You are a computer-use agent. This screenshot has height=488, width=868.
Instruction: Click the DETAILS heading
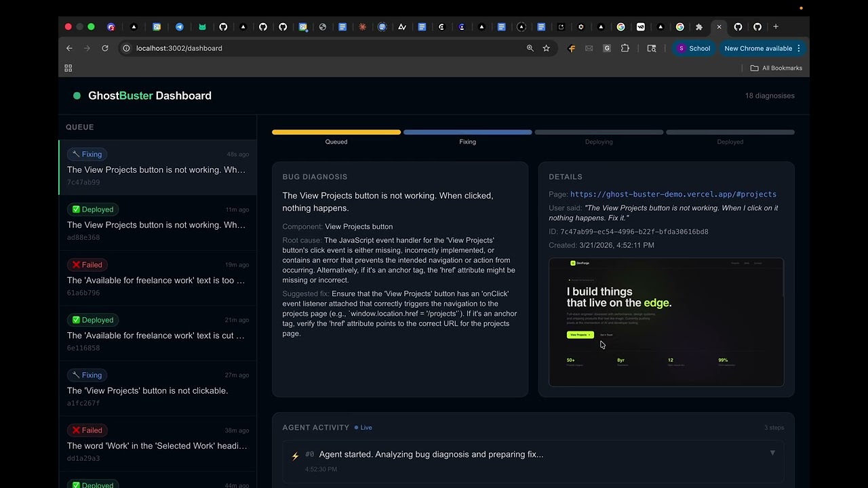[566, 177]
